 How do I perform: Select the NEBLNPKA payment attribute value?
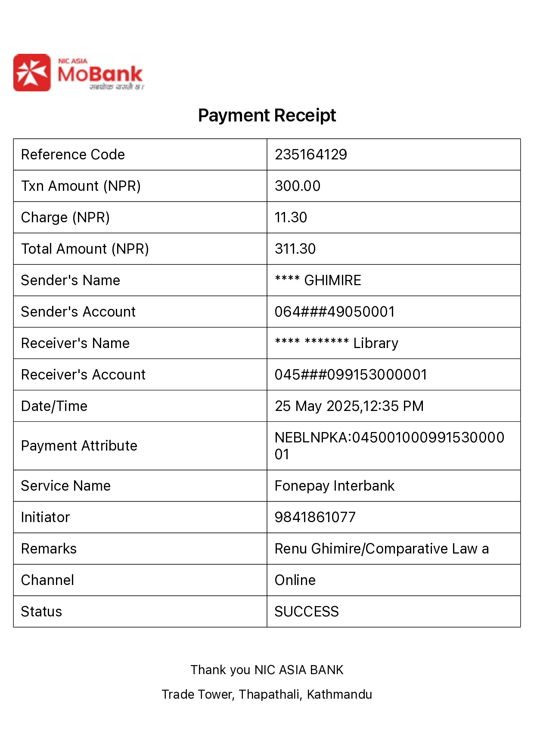click(389, 445)
